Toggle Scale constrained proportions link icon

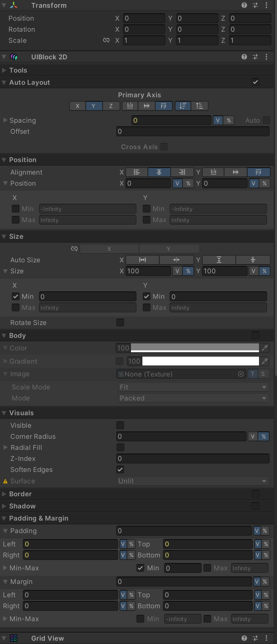click(106, 40)
